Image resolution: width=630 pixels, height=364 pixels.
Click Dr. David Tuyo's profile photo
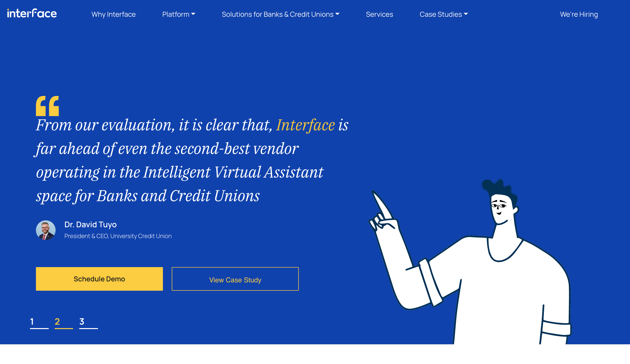[x=46, y=230]
